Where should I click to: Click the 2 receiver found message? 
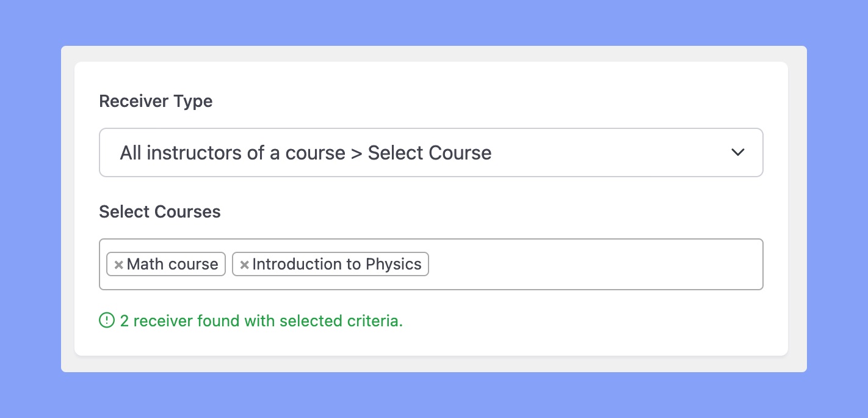click(x=261, y=320)
